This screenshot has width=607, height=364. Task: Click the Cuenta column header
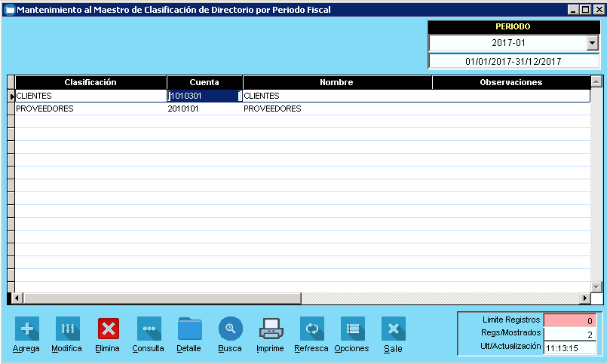(x=204, y=82)
